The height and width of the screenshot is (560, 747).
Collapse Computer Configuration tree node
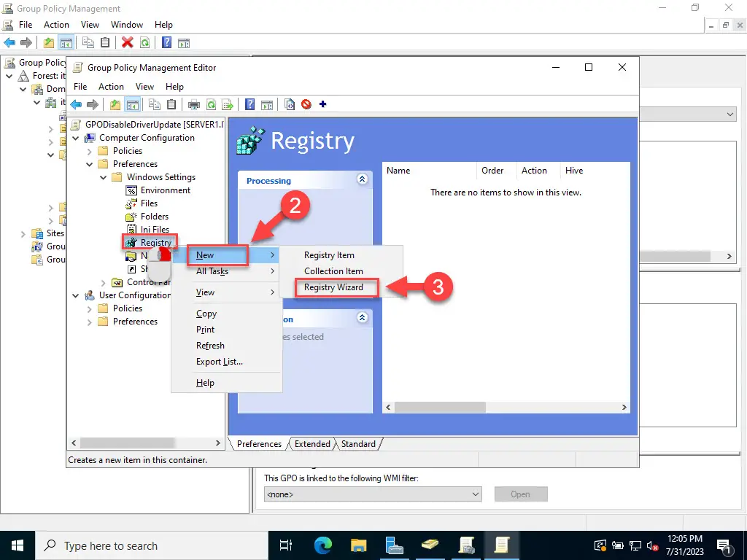[76, 138]
